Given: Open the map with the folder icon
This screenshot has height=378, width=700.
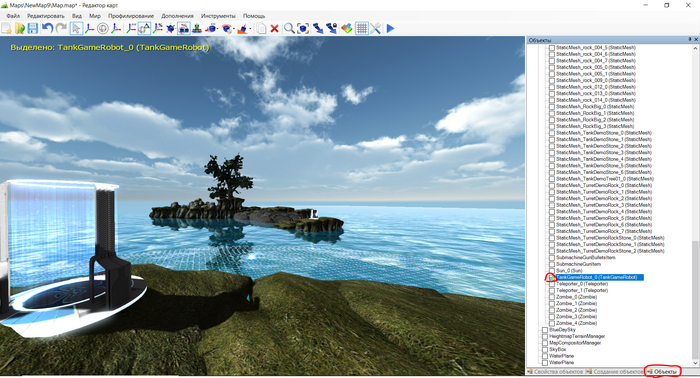Looking at the screenshot, I should (x=20, y=29).
